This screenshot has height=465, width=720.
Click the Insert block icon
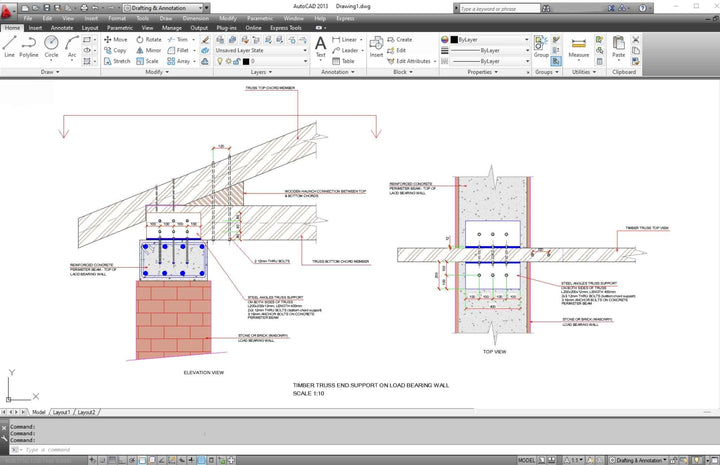[x=377, y=47]
